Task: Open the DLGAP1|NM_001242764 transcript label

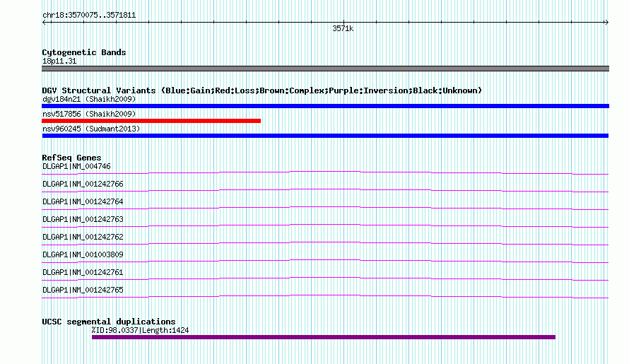Action: tap(83, 201)
